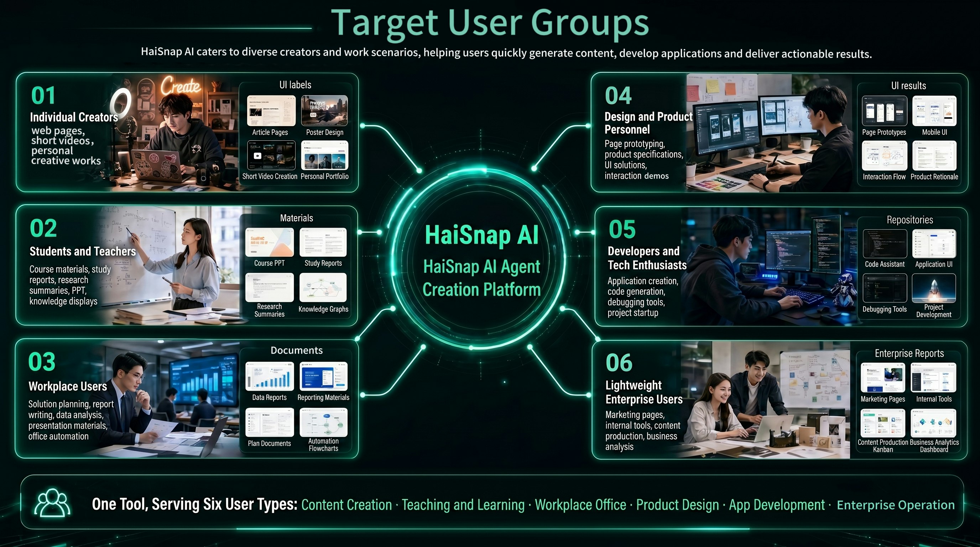Select the Knowledge Graphs thumbnail
Image resolution: width=980 pixels, height=547 pixels.
pos(323,287)
